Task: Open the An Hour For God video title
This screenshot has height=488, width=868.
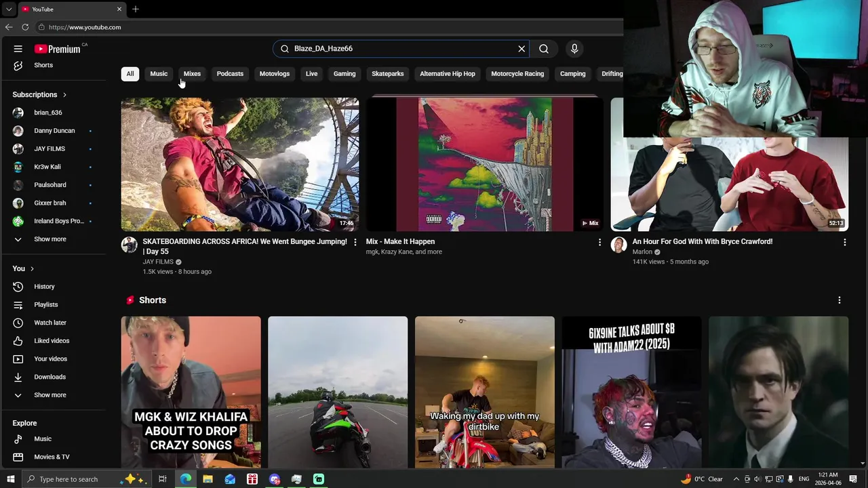Action: pyautogui.click(x=703, y=241)
